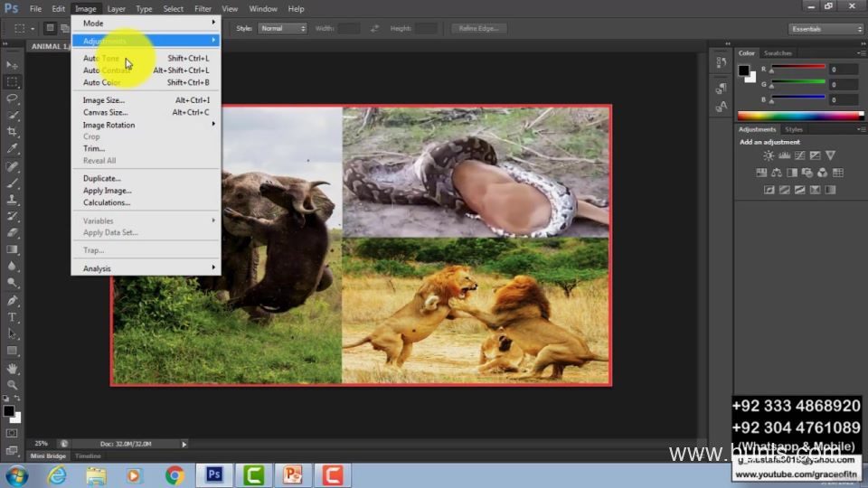Open the Mode submenu
The height and width of the screenshot is (488, 868).
(x=146, y=23)
